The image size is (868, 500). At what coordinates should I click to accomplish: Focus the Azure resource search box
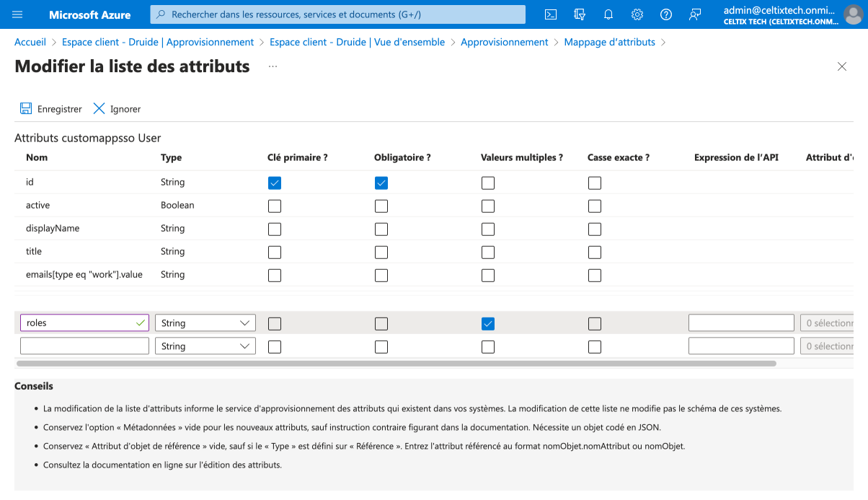338,14
